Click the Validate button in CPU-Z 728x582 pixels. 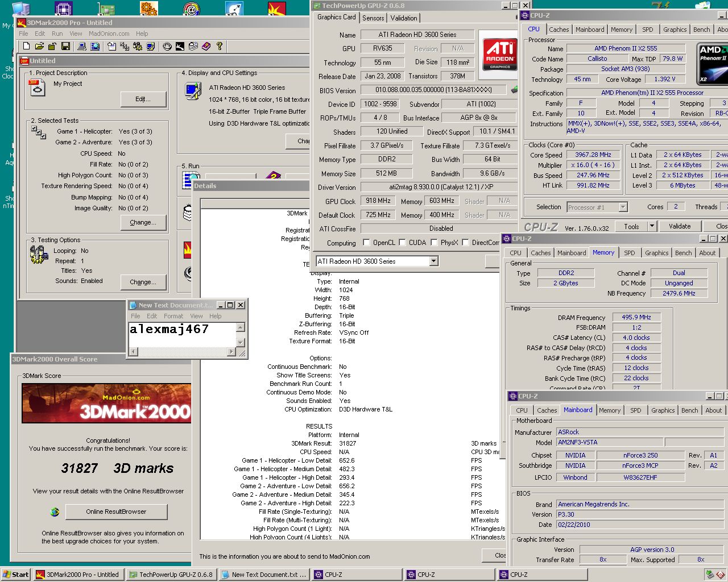(x=680, y=226)
